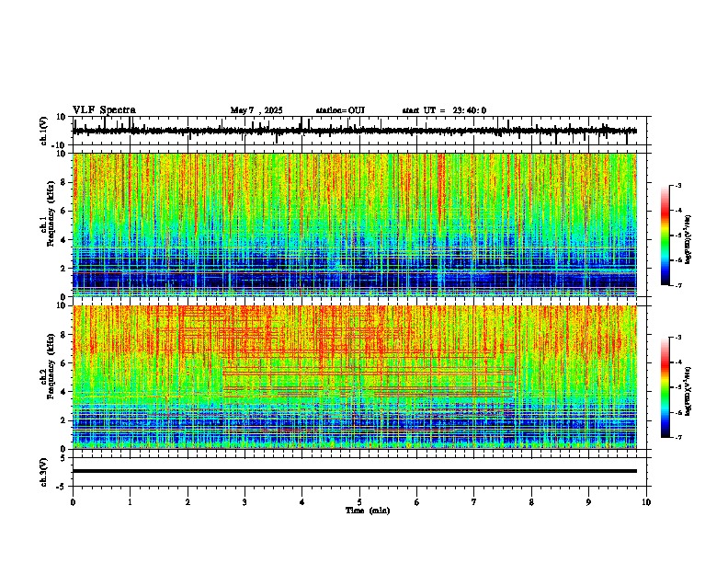This screenshot has width=728, height=563.
Task: Select the "4" tick on ch.2 frequency axis
Action: coord(63,392)
